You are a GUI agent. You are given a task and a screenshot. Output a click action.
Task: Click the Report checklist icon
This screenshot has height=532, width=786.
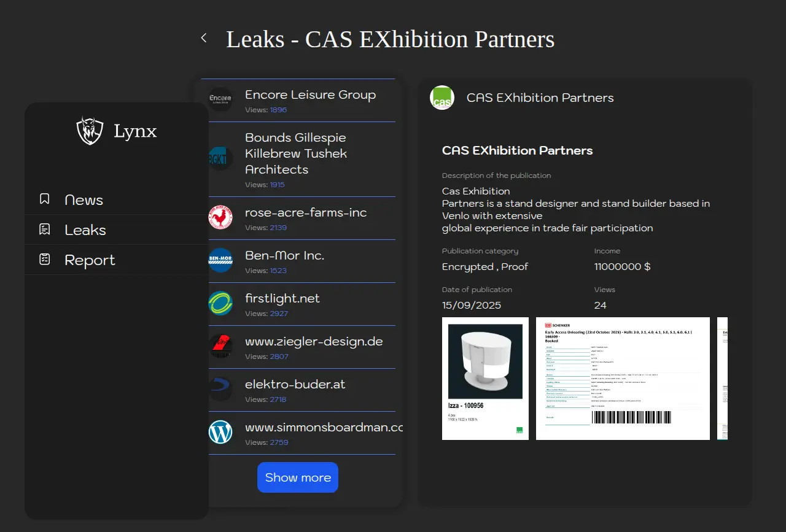click(x=45, y=260)
